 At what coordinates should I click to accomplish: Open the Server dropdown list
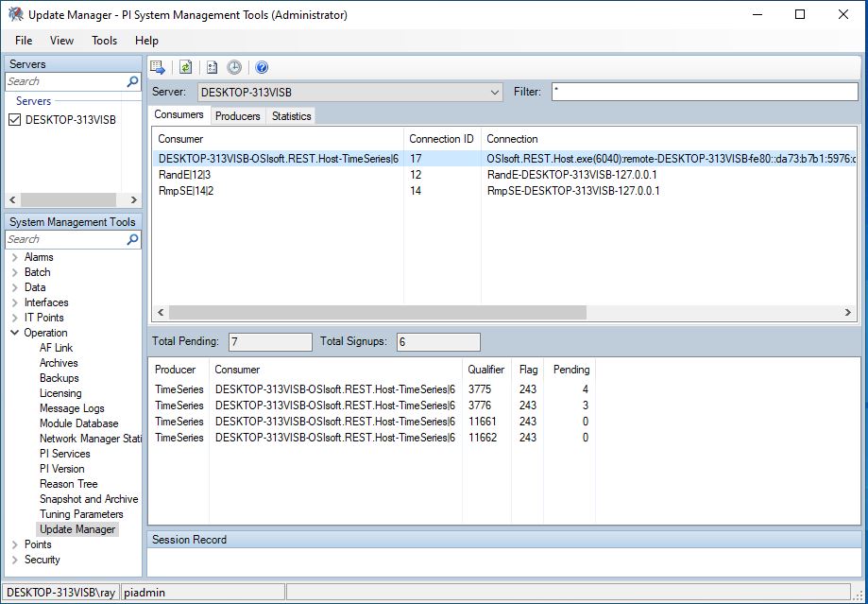coord(496,93)
